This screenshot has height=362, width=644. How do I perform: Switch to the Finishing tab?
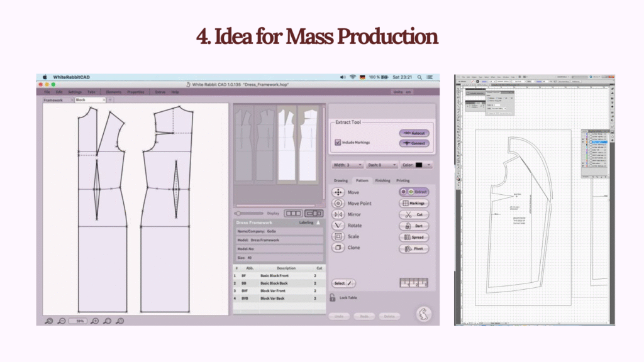pos(382,180)
